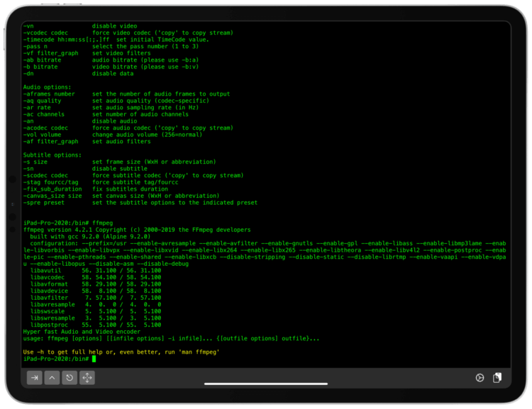Click the 'usage: ffmpeg [options]' line
Screen dimensions: 532x409
(172, 338)
